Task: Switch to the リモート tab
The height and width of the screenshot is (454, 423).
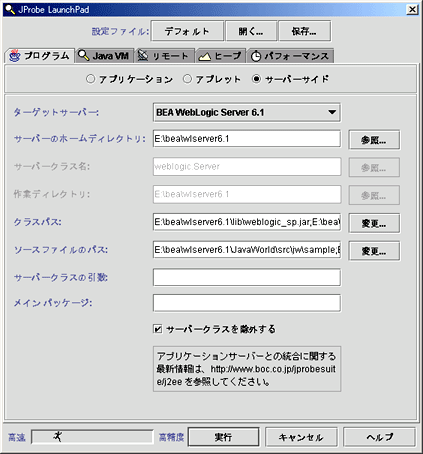Action: tap(164, 56)
